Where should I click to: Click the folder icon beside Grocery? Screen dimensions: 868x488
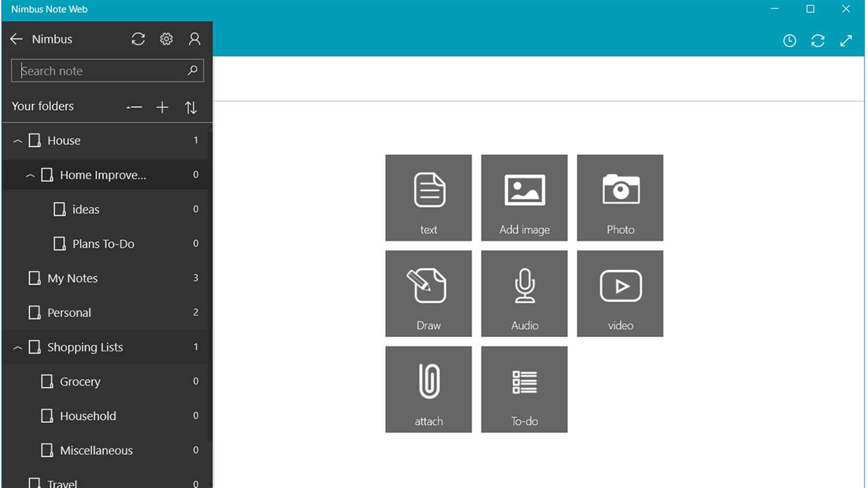pos(47,381)
